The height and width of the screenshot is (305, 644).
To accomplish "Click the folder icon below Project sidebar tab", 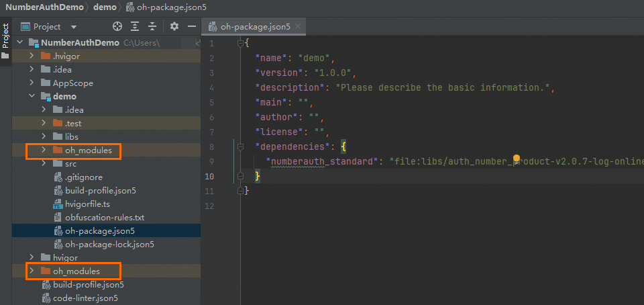I will 5,56.
